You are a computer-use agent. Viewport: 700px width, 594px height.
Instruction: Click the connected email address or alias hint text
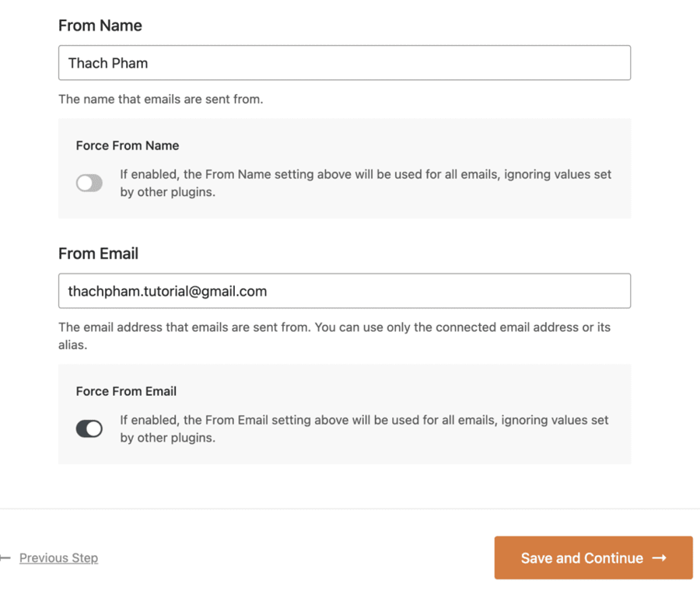(x=334, y=336)
